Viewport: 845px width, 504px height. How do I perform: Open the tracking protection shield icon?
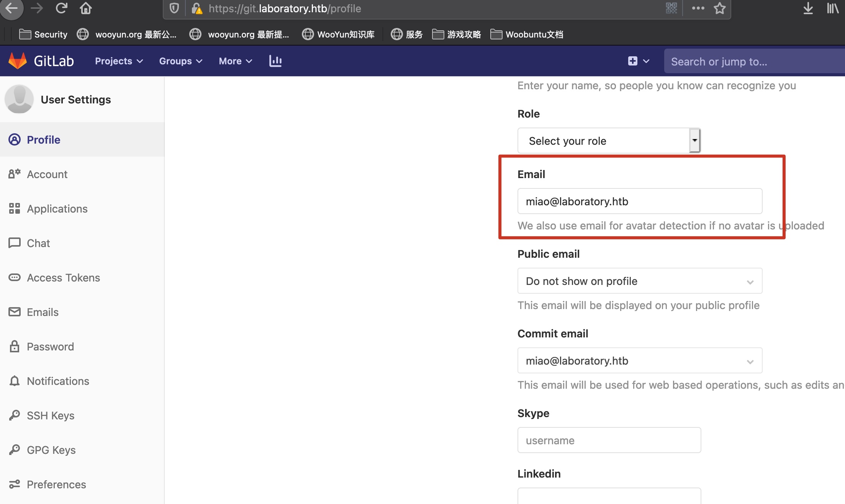coord(174,8)
